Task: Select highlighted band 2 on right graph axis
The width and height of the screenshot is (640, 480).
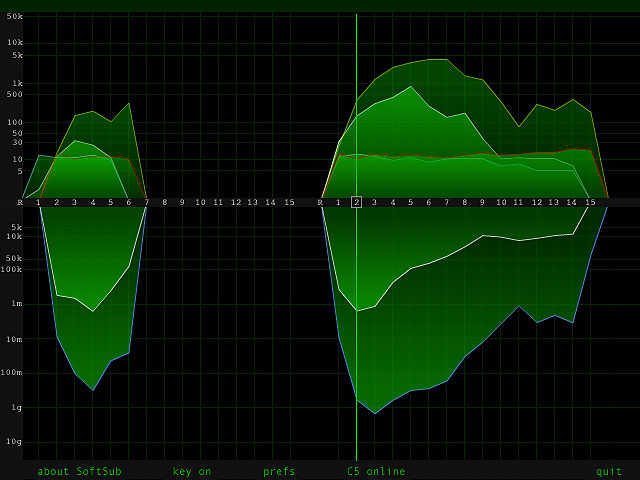Action: point(356,202)
